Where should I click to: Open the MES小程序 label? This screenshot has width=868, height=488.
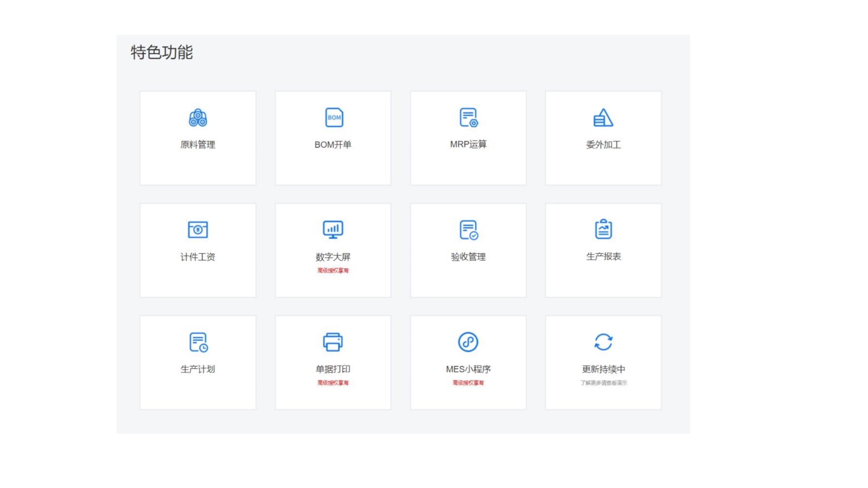pos(468,369)
